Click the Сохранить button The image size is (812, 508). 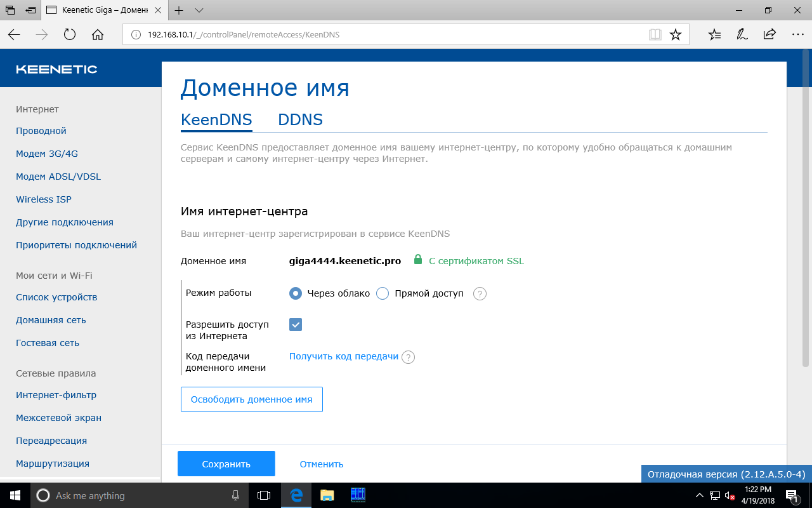pyautogui.click(x=226, y=464)
